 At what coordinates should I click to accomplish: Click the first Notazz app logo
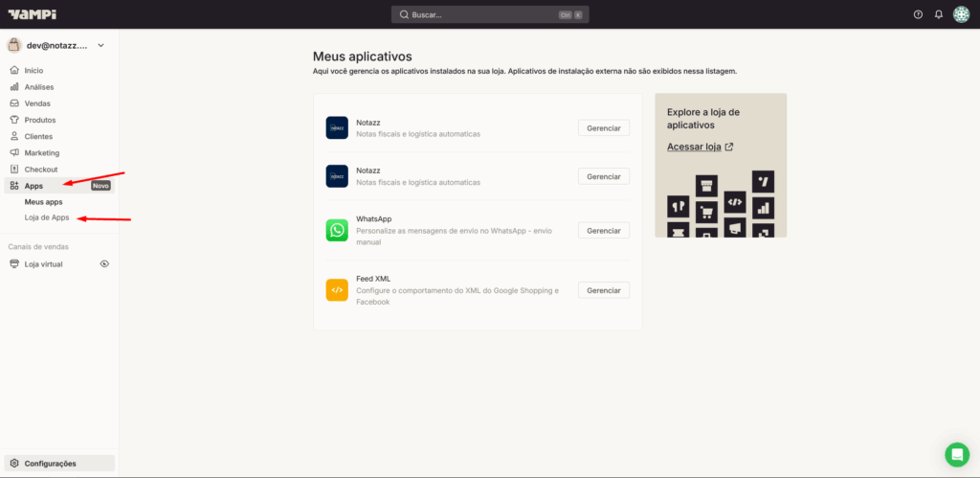(x=337, y=127)
